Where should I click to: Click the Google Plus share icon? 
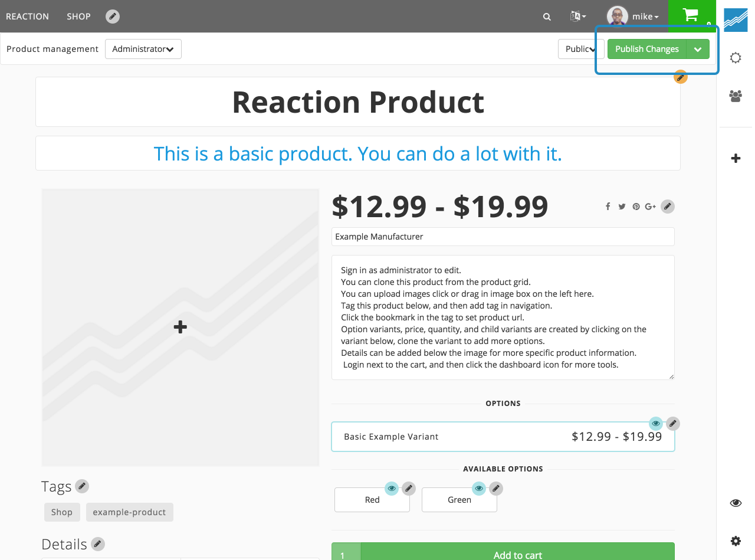(x=650, y=207)
